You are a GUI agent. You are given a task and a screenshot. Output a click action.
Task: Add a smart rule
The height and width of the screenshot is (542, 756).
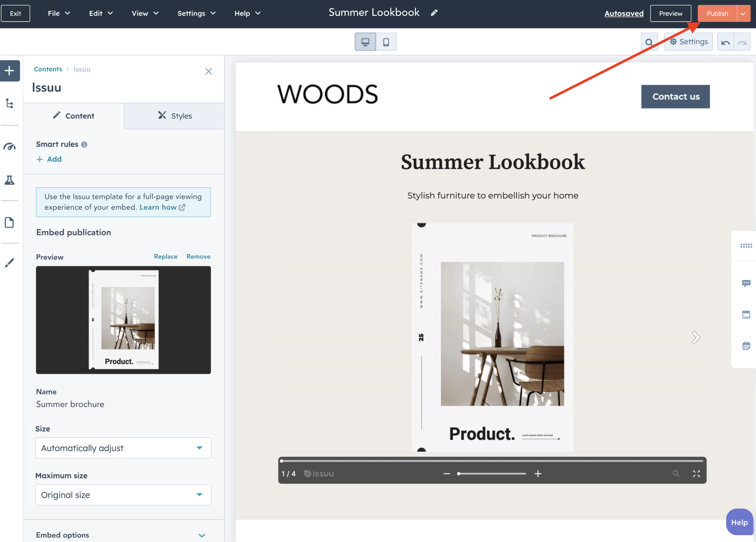(49, 159)
